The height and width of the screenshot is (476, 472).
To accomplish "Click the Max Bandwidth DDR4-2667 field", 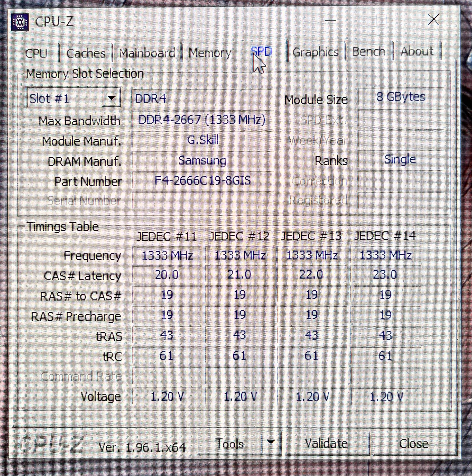I will (x=202, y=120).
